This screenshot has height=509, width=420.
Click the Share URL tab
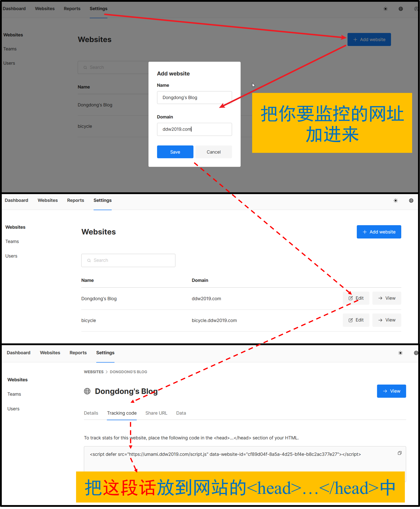[x=156, y=413]
